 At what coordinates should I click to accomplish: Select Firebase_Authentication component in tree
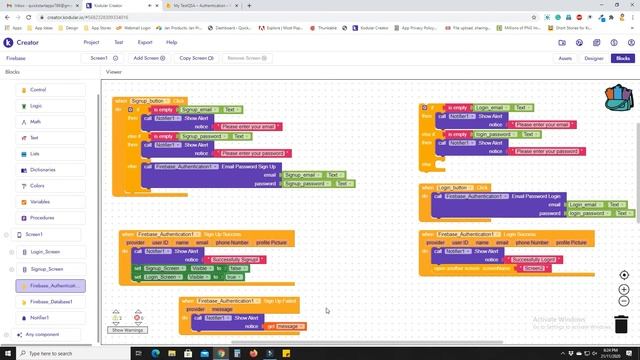51,286
